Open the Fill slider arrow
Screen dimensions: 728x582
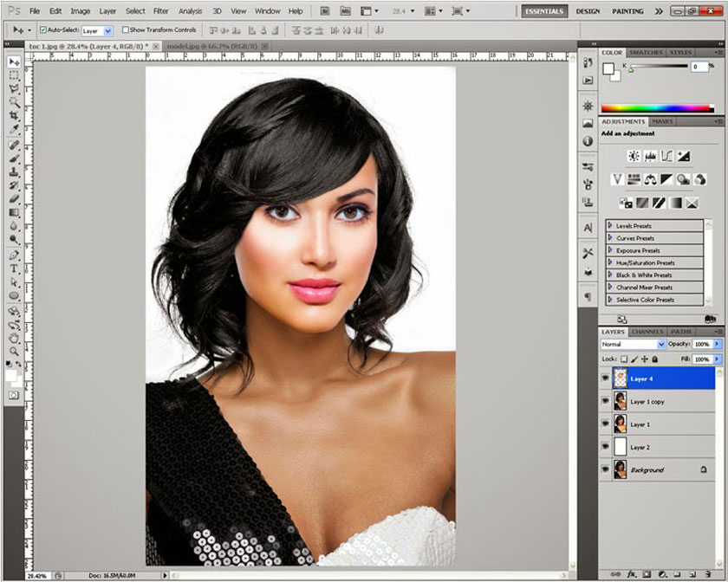[718, 359]
